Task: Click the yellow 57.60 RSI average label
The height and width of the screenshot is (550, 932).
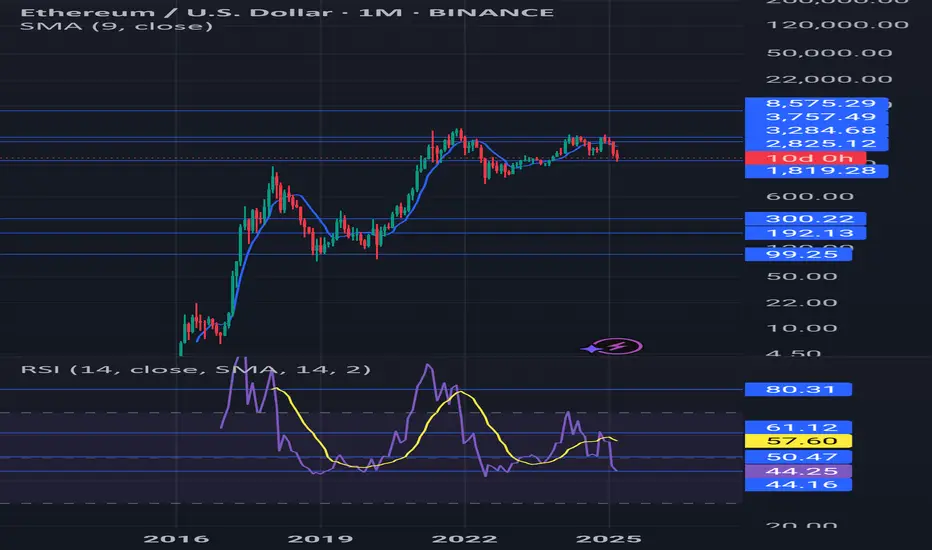Action: click(798, 441)
